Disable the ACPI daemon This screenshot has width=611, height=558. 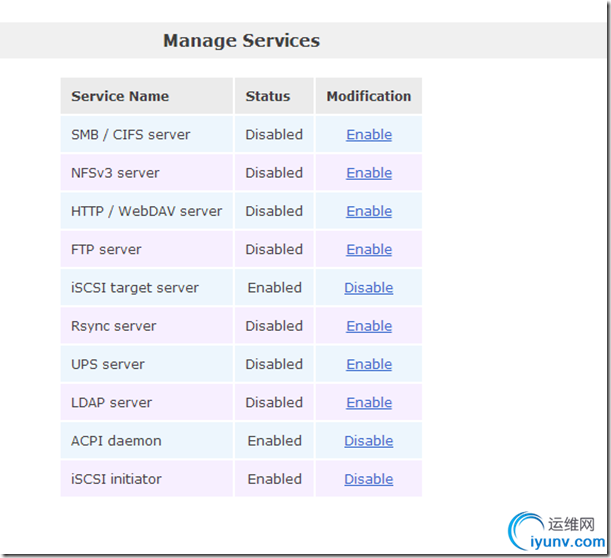[368, 441]
